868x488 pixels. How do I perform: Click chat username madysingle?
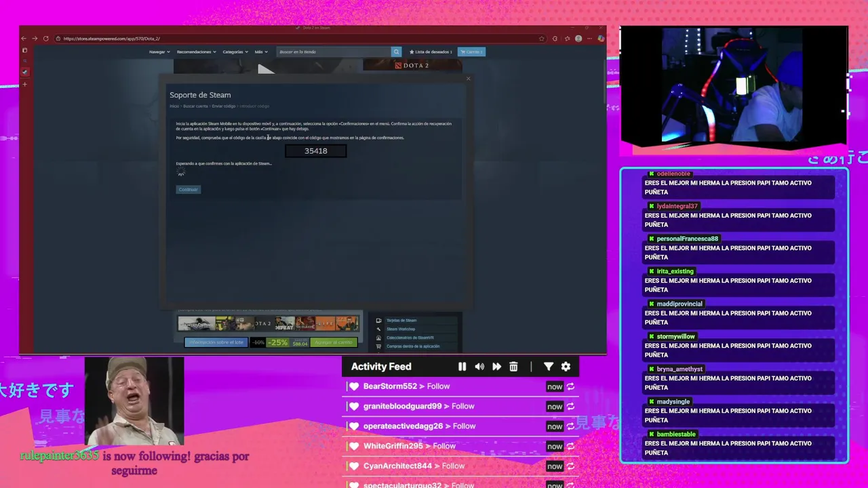(x=673, y=401)
